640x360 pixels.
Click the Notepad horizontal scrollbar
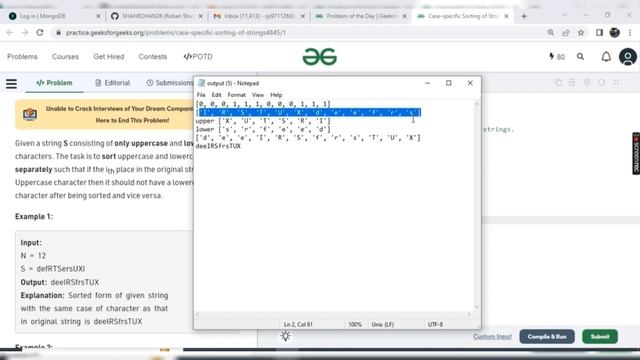pyautogui.click(x=333, y=314)
